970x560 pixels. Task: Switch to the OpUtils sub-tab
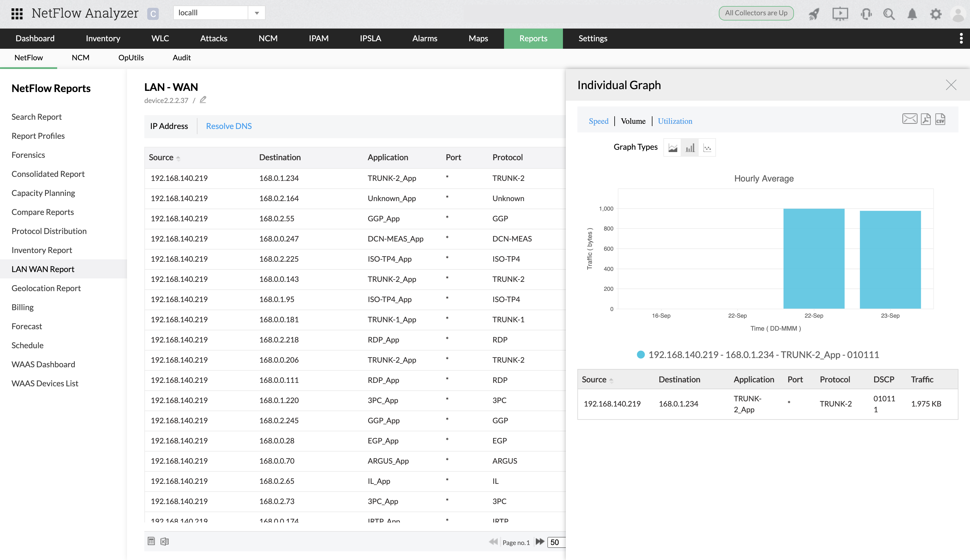coord(131,58)
